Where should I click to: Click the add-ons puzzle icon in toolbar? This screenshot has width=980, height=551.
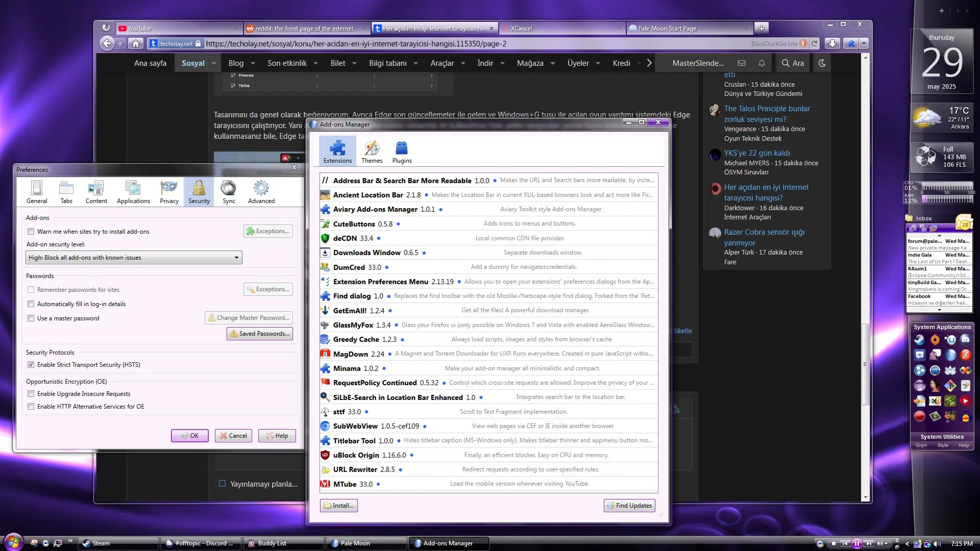coord(851,43)
